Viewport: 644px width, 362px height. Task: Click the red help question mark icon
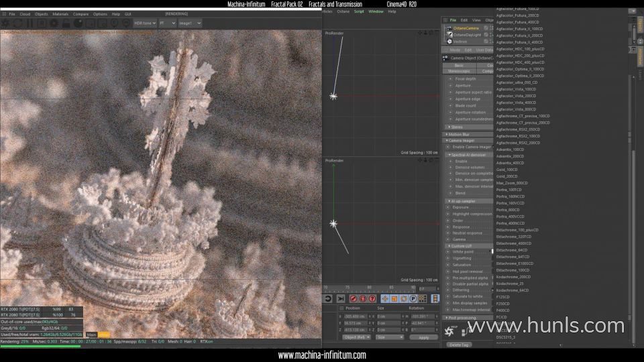point(372,298)
